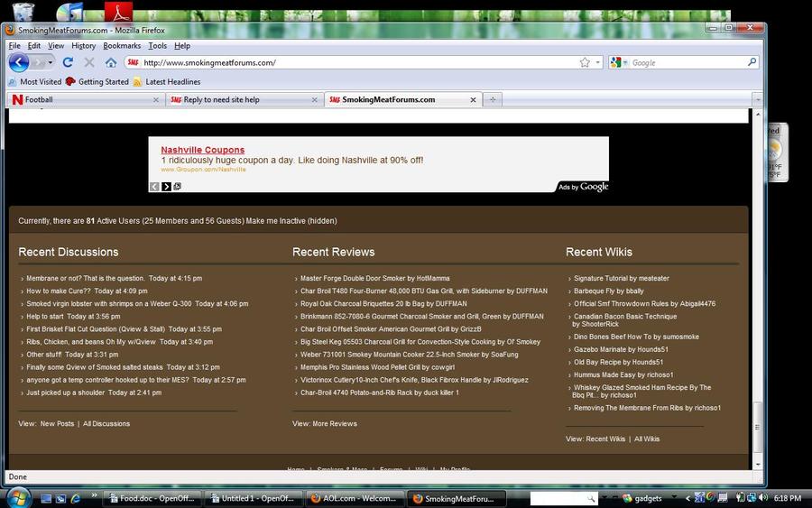Show previous ad with left arrow
This screenshot has width=812, height=508.
click(x=154, y=187)
